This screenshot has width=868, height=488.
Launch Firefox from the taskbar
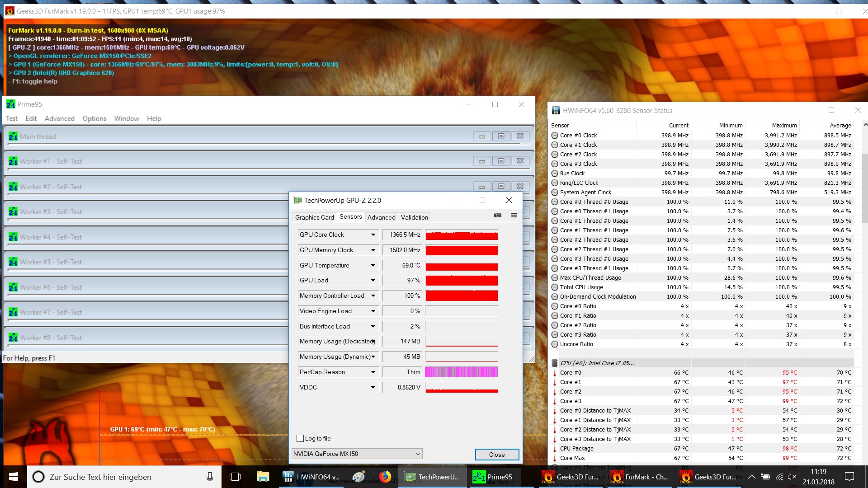(385, 477)
